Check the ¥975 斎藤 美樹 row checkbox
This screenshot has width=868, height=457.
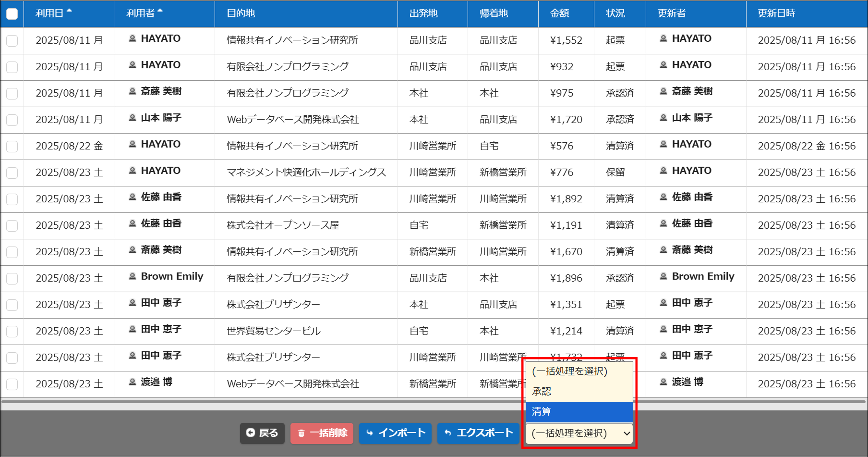pyautogui.click(x=12, y=94)
